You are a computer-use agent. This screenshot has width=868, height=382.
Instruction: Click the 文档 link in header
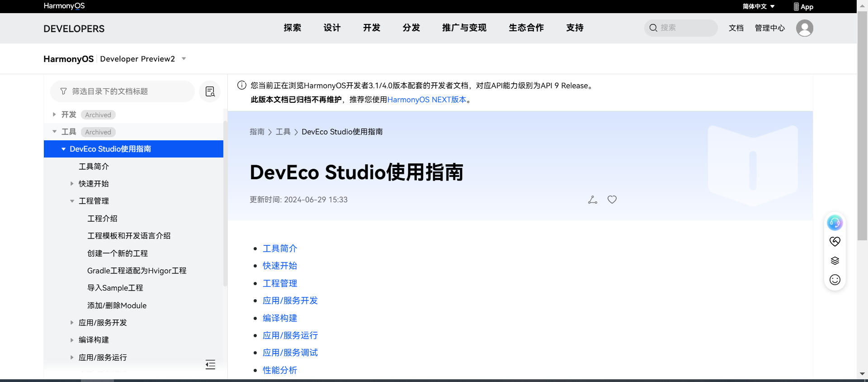coord(736,28)
